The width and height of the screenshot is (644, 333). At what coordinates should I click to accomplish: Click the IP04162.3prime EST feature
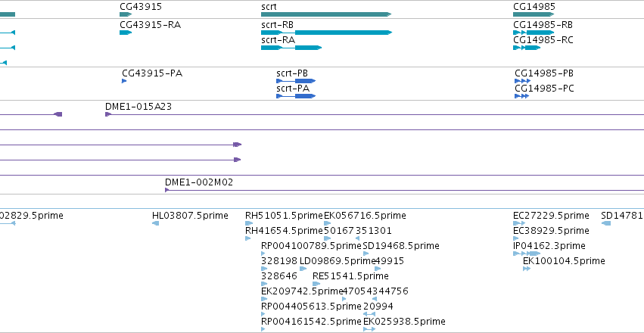(x=527, y=254)
